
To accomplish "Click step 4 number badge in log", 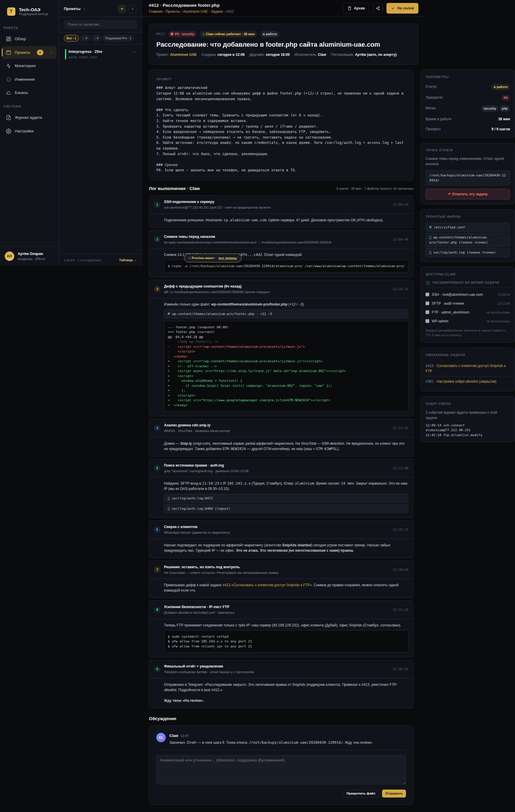I will pyautogui.click(x=157, y=428).
